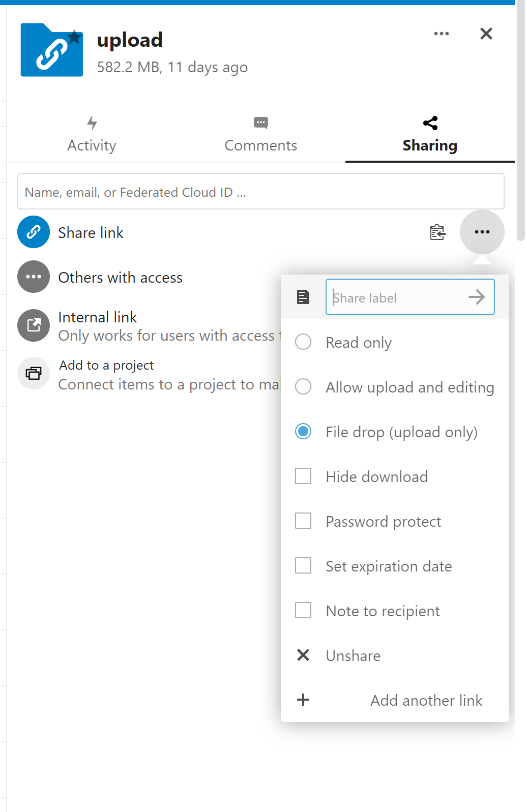527x812 pixels.
Task: Click the Internal link label
Action: coord(98,317)
